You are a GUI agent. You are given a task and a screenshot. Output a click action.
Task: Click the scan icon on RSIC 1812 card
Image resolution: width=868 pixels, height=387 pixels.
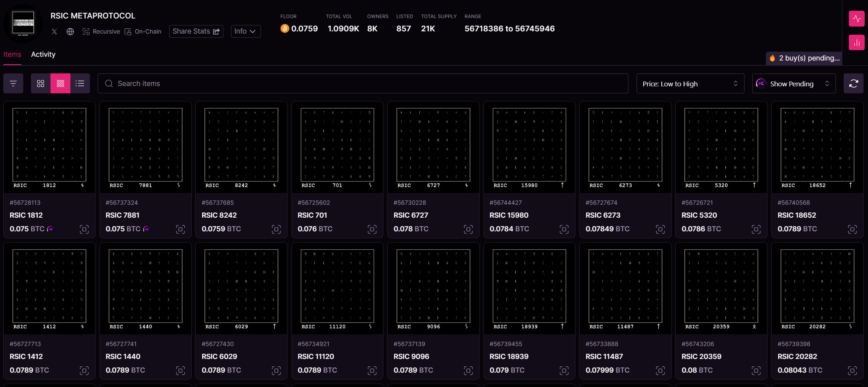click(x=84, y=229)
